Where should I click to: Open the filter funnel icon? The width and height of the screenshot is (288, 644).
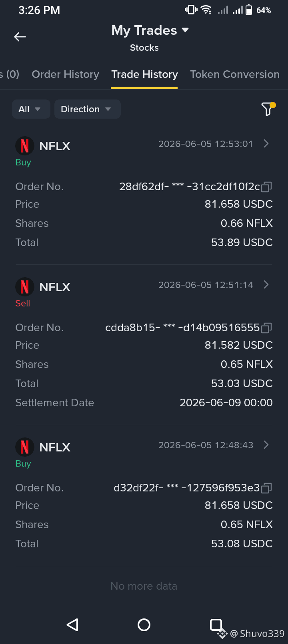(x=268, y=109)
